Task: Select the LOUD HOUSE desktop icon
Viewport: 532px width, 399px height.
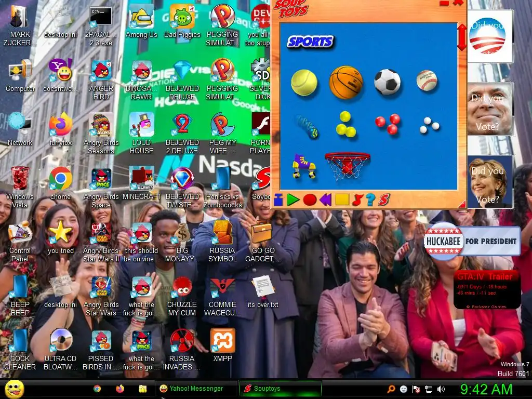Action: [141, 134]
